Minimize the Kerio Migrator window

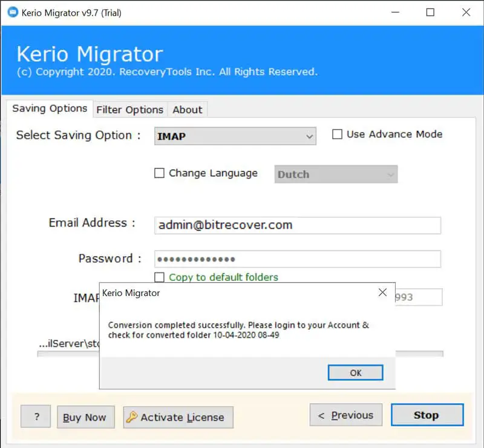[395, 12]
